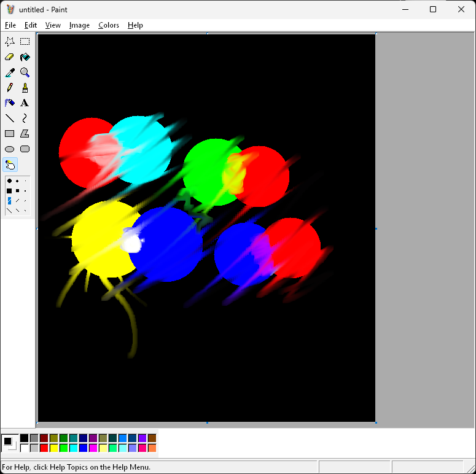The width and height of the screenshot is (476, 474).
Task: Select the Free-Form Select tool
Action: point(10,42)
